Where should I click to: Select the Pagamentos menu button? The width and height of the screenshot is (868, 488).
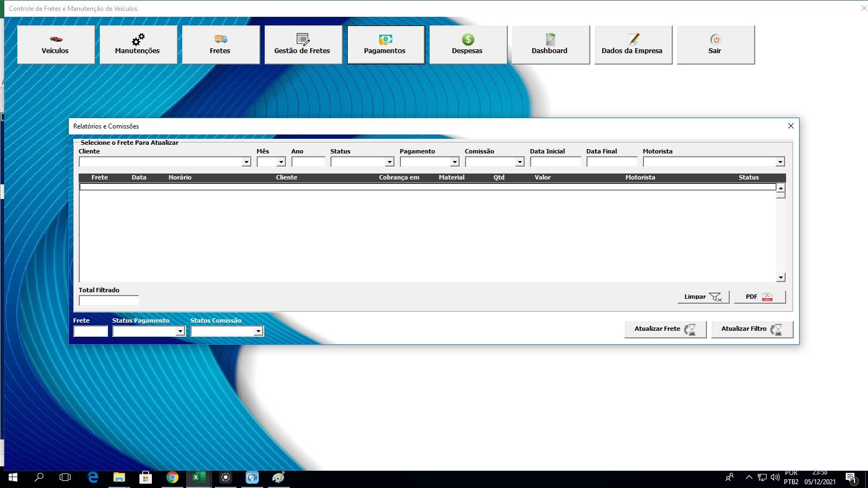(x=385, y=45)
